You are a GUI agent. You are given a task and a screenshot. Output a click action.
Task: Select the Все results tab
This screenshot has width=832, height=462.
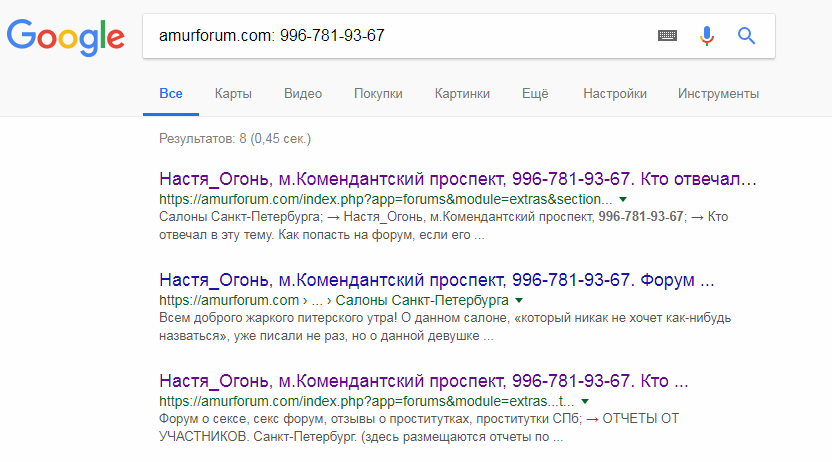[x=170, y=94]
